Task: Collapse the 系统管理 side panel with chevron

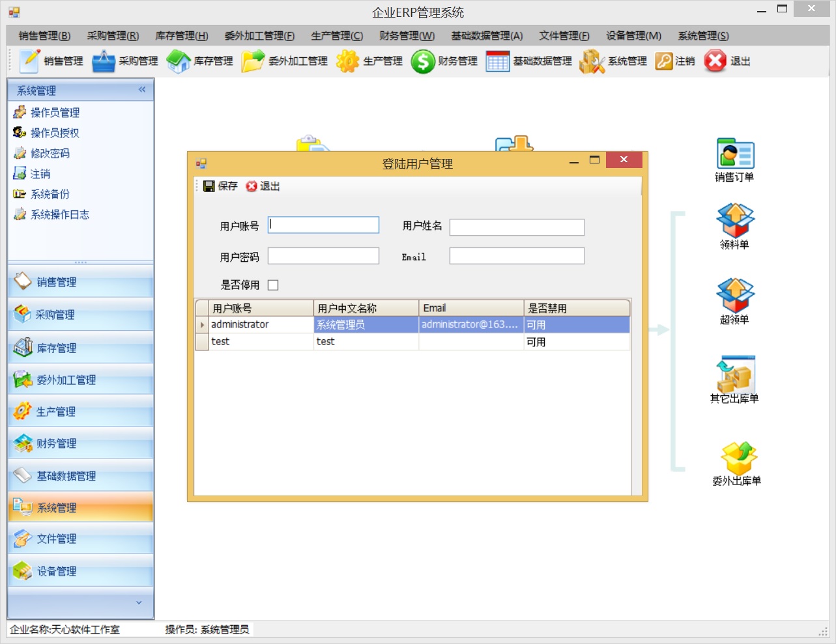Action: coord(142,90)
